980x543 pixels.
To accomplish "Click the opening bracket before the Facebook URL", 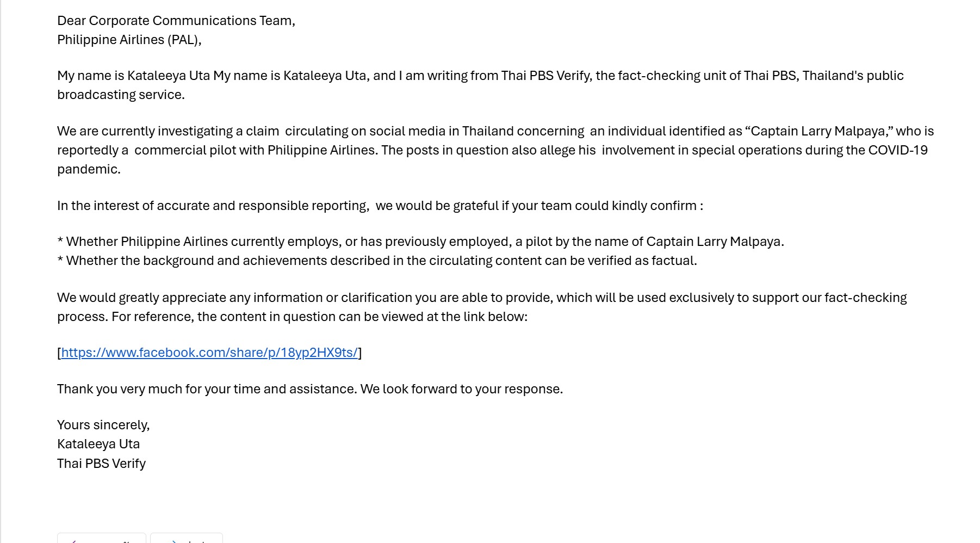I will point(59,353).
